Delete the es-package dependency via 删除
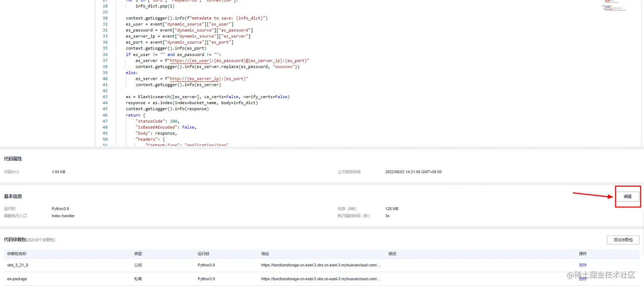 pos(583,279)
